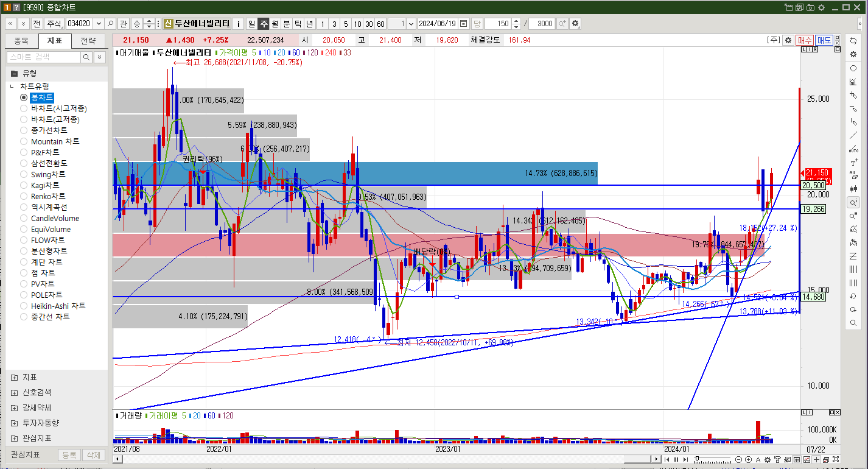Select 봉차트 chart type radio
Image resolution: width=868 pixels, height=469 pixels.
[x=24, y=97]
